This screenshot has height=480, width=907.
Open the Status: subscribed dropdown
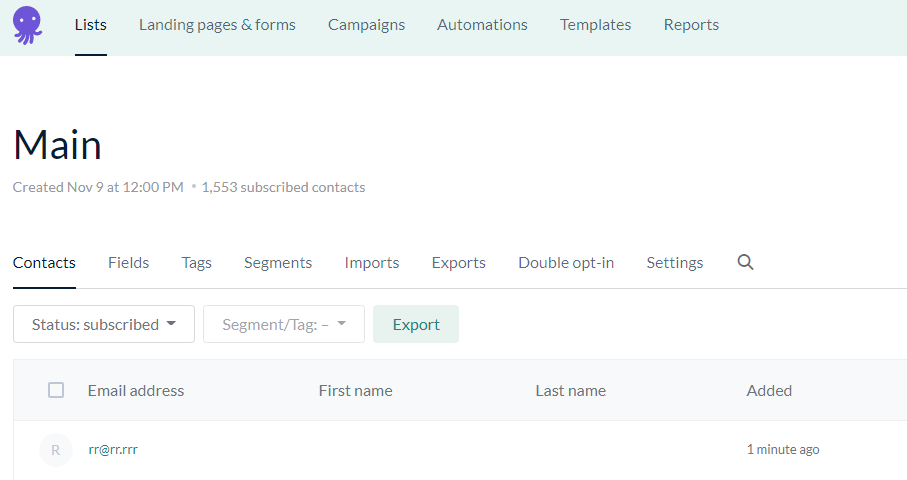(104, 324)
